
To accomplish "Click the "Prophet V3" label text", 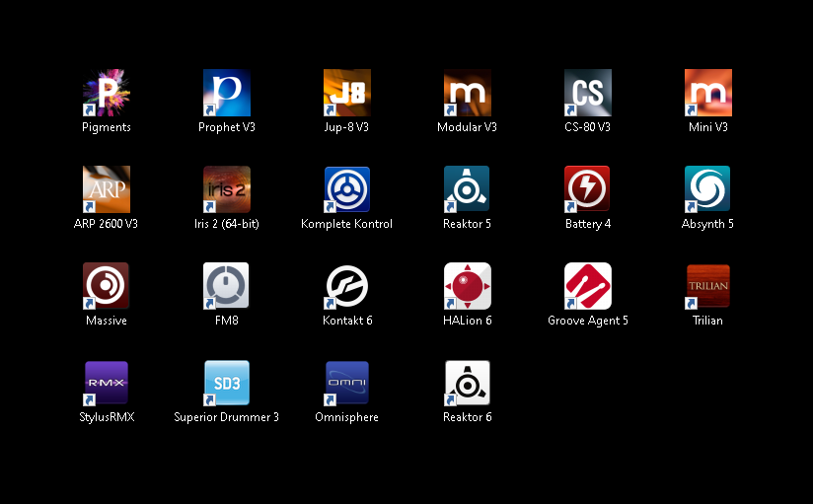I will 227,127.
